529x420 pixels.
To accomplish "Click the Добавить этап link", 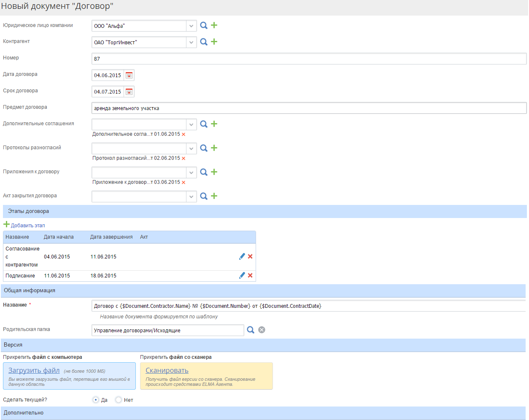I will pos(27,226).
